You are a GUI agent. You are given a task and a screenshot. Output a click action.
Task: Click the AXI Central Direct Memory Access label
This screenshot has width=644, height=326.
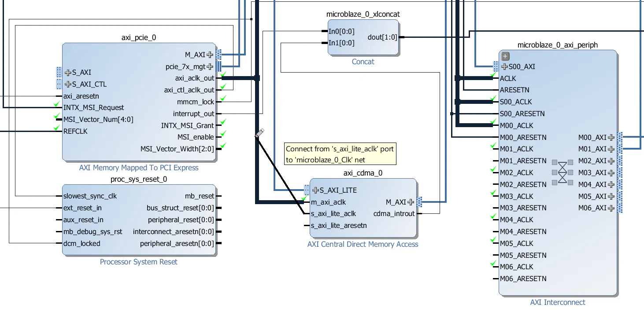tap(363, 244)
